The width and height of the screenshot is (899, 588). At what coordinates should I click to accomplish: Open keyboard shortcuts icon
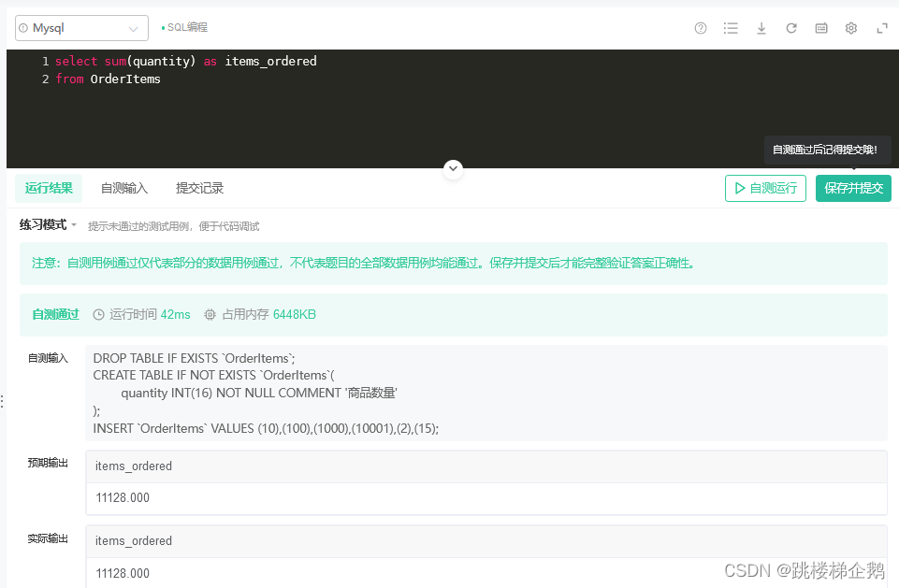pos(821,28)
